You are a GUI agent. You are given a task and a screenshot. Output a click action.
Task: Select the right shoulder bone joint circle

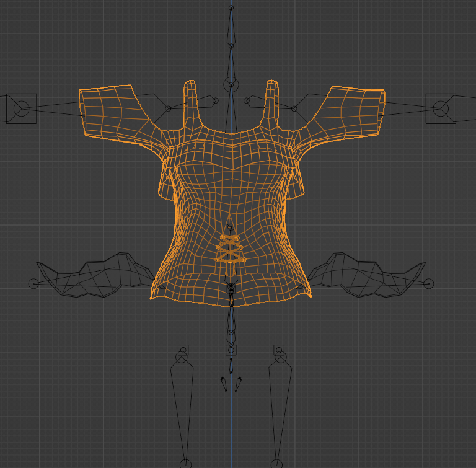tap(294, 108)
